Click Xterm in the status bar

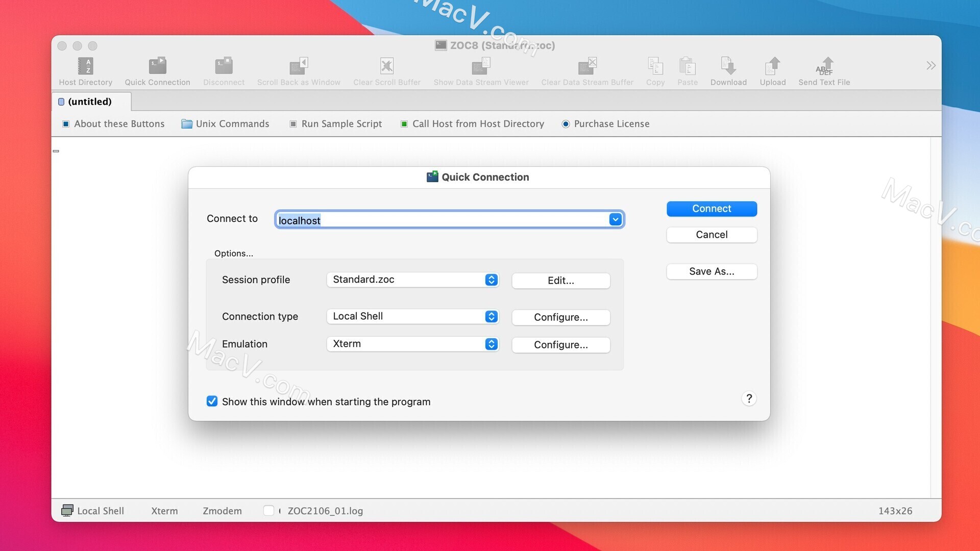[164, 511]
